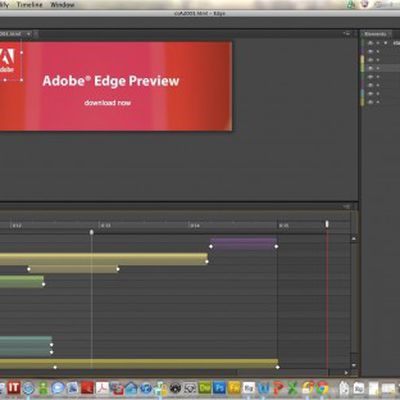Screen dimensions: 400x400
Task: Open the Timeline menu
Action: point(30,5)
